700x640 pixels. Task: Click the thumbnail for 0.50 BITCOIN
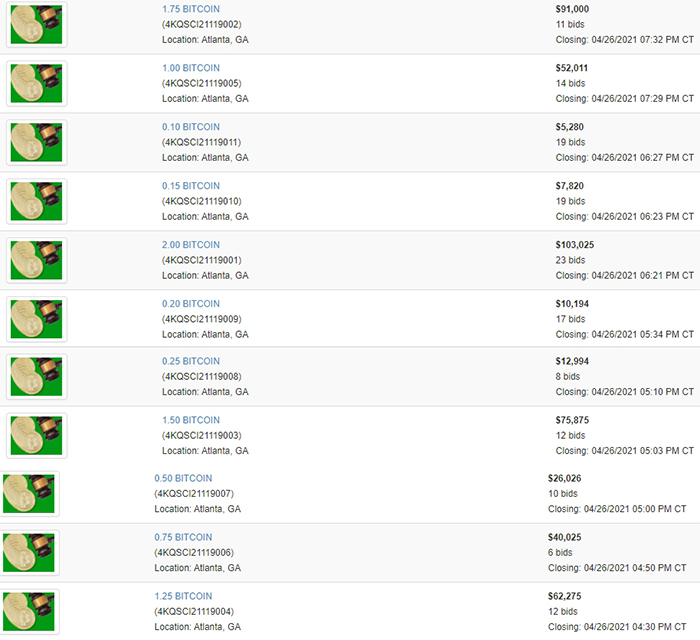click(30, 494)
